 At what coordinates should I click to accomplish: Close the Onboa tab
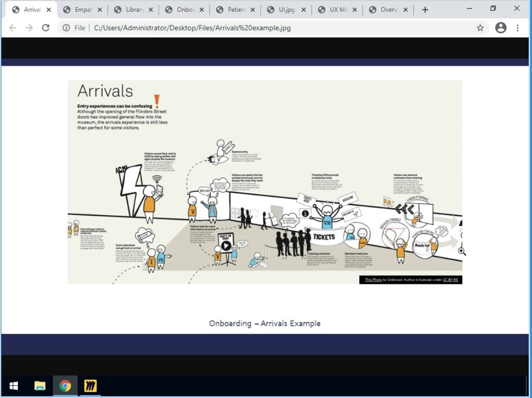click(x=202, y=10)
